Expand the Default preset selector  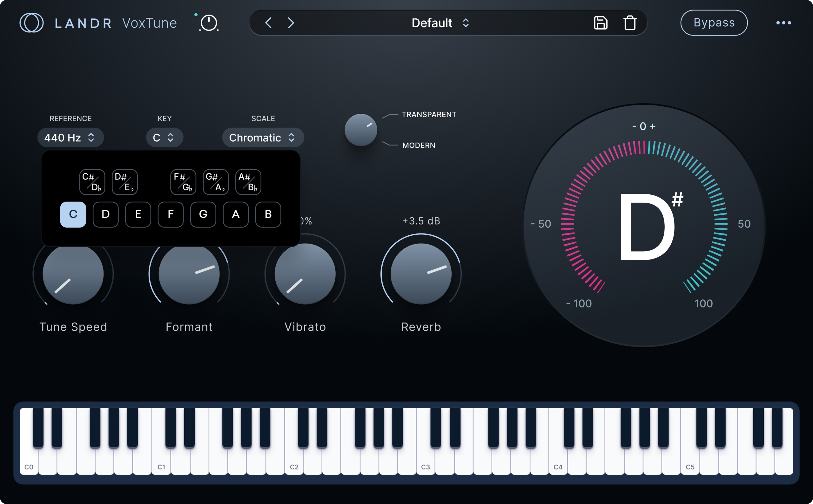click(x=440, y=23)
